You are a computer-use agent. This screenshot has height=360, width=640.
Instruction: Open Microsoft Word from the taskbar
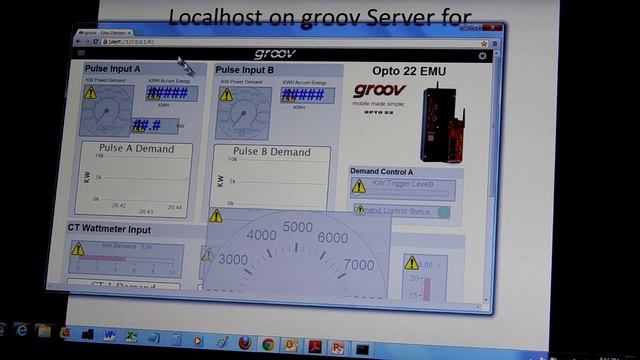(x=109, y=336)
